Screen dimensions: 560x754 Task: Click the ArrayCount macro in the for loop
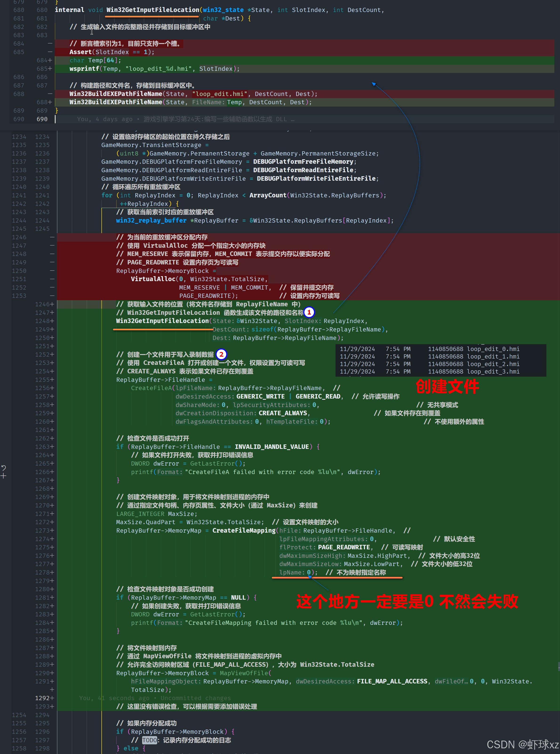268,195
